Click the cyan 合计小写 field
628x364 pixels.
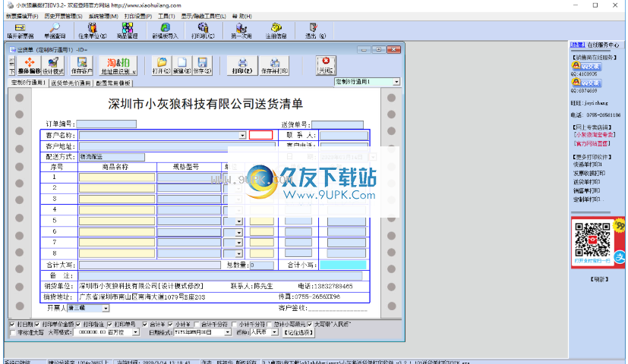(343, 265)
